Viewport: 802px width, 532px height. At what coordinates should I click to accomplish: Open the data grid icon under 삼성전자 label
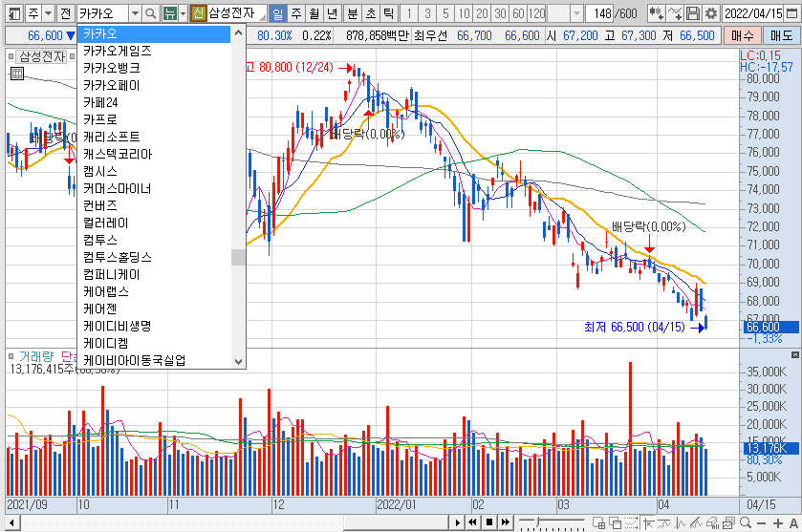click(17, 74)
